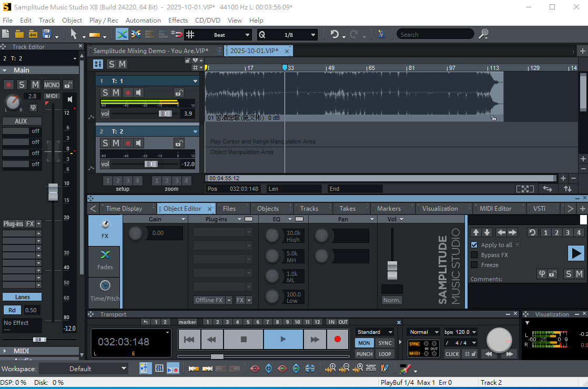Select the mouse pointer tool icon

(74, 34)
